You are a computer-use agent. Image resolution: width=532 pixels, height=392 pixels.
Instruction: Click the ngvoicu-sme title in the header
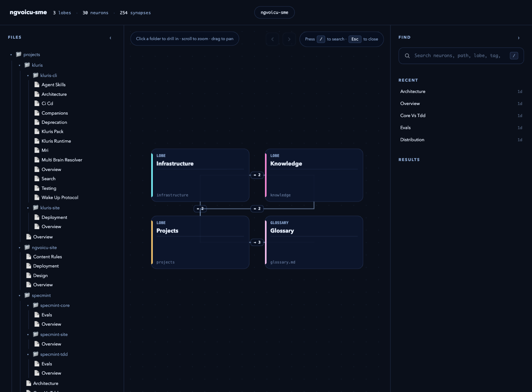(x=28, y=12)
